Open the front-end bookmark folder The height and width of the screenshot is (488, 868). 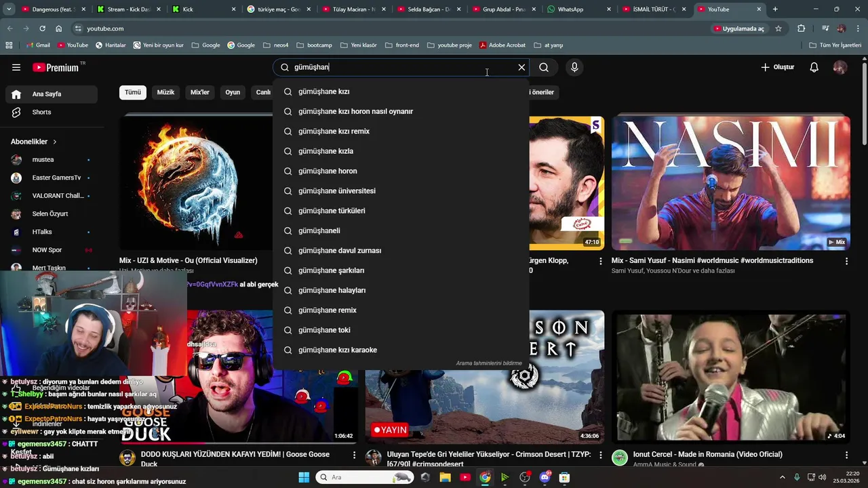(401, 45)
